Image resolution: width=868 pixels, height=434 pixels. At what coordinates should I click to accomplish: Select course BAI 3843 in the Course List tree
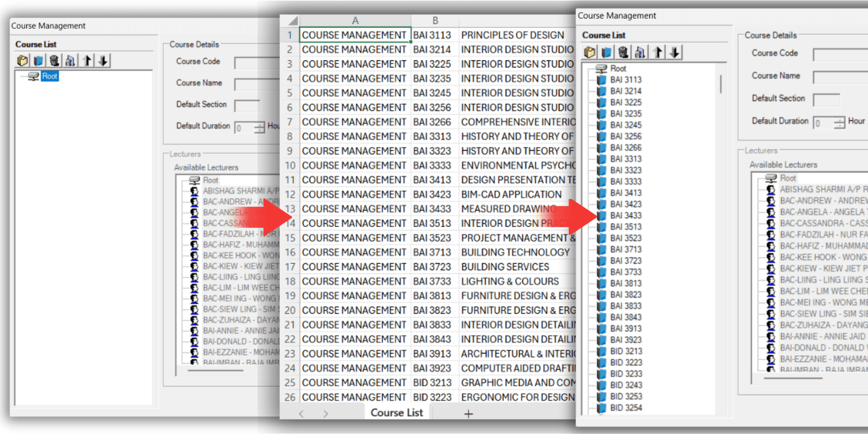(625, 317)
